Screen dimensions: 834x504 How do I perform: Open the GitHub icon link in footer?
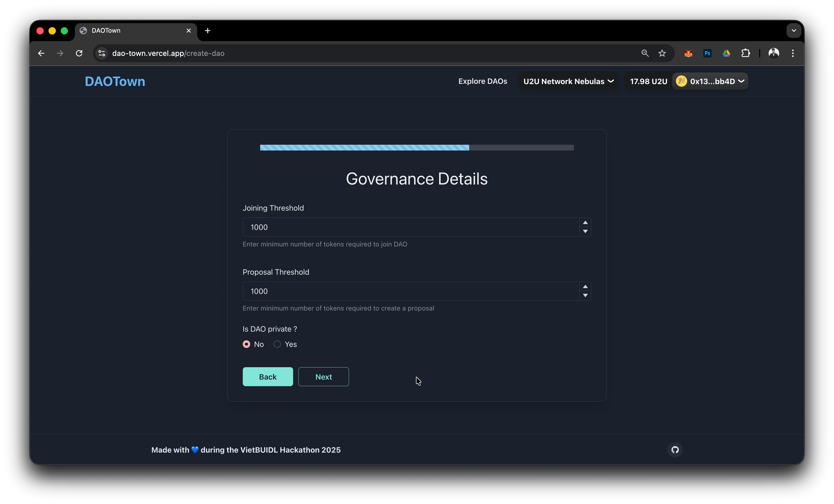675,450
